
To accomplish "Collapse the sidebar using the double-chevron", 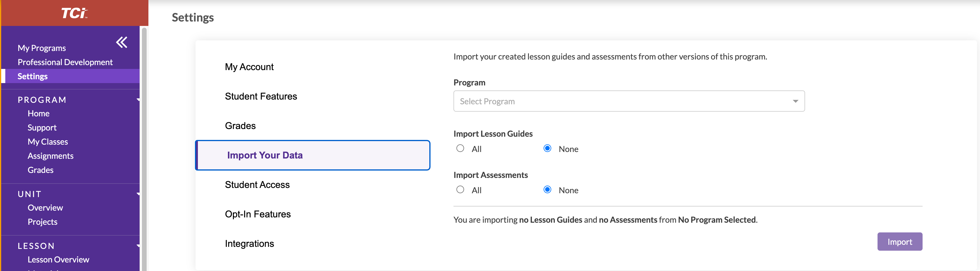I will pyautogui.click(x=121, y=42).
